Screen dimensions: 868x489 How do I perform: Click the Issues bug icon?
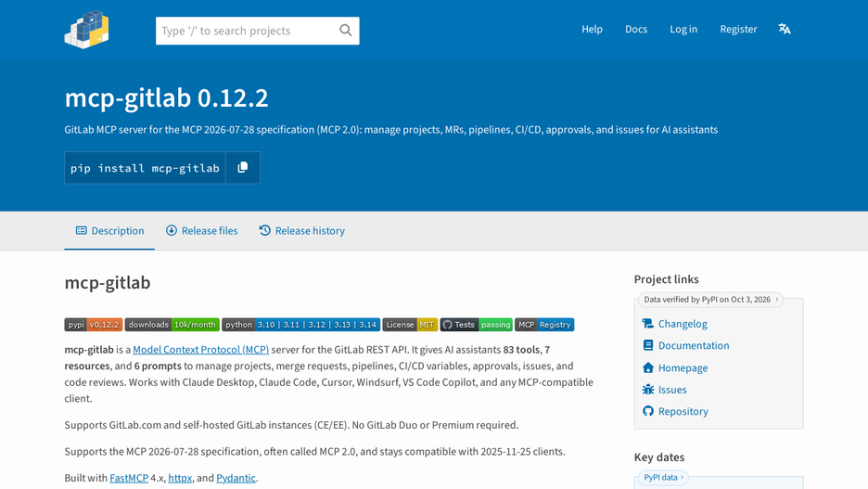[x=647, y=390]
